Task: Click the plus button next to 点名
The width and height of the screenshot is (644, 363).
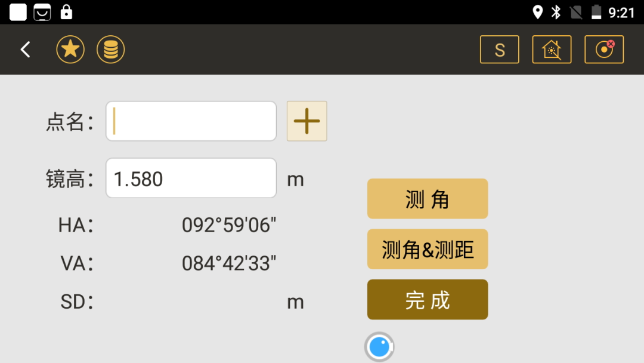Action: coord(307,121)
